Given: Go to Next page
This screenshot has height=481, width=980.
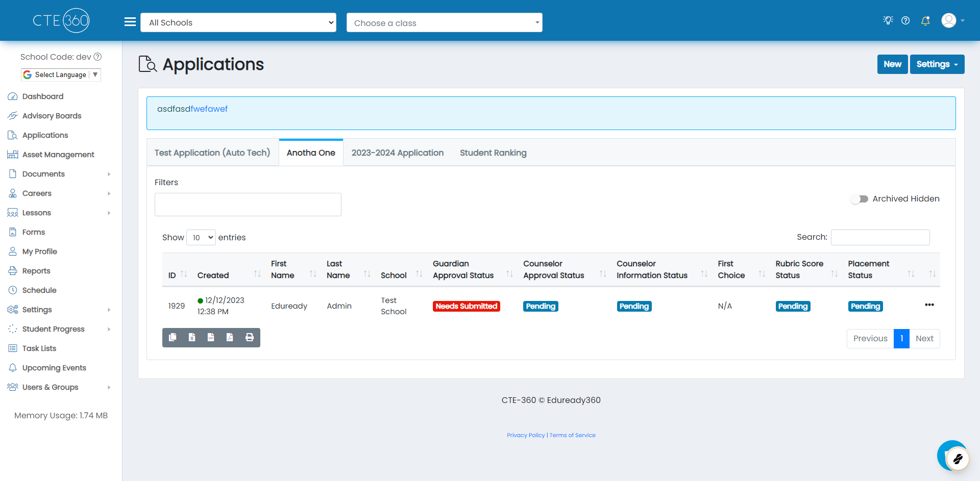Looking at the screenshot, I should pyautogui.click(x=924, y=338).
